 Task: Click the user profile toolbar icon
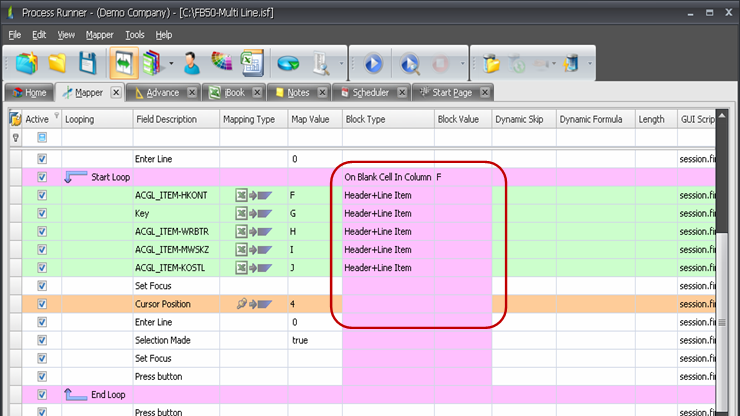click(192, 63)
